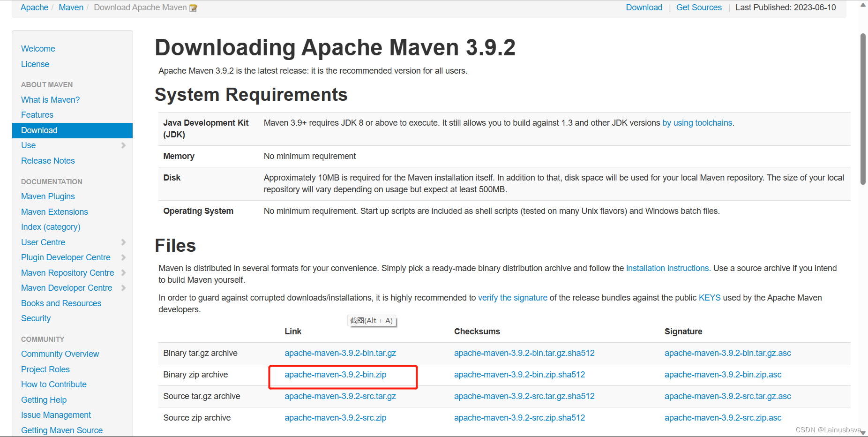Open Release Notes in sidebar
Screen dimensions: 868x437
[x=48, y=161]
